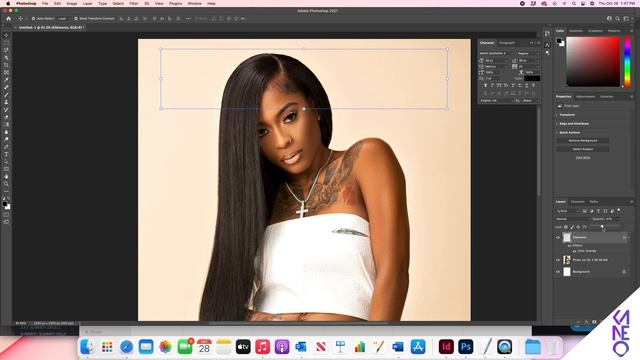640x360 pixels.
Task: Click the All Caps icon in Character panel
Action: (x=499, y=86)
